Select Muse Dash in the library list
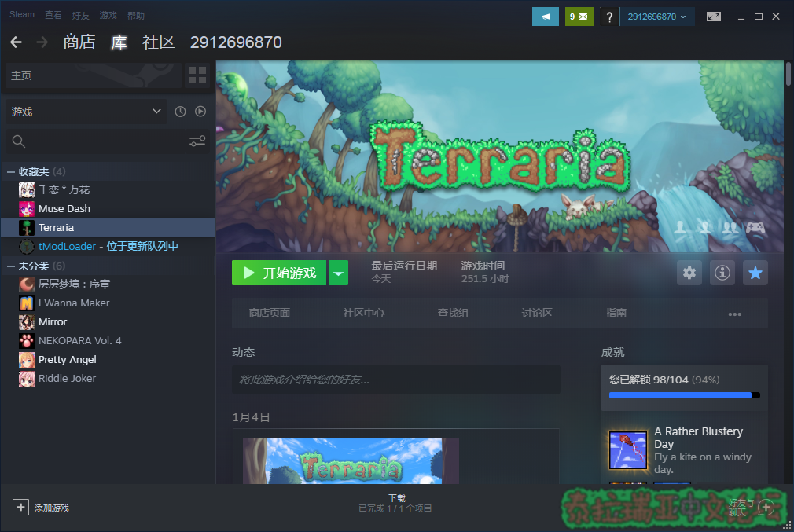This screenshot has height=532, width=794. coord(108,208)
